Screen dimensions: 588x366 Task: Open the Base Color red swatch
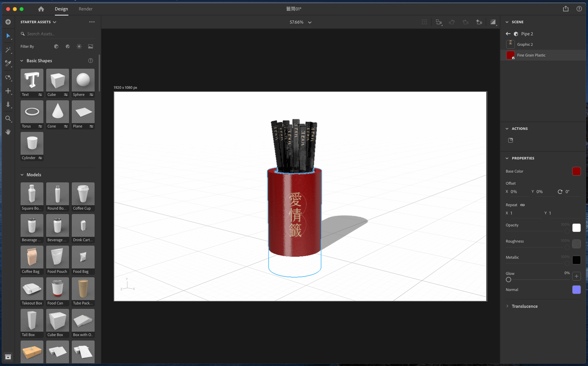tap(577, 171)
